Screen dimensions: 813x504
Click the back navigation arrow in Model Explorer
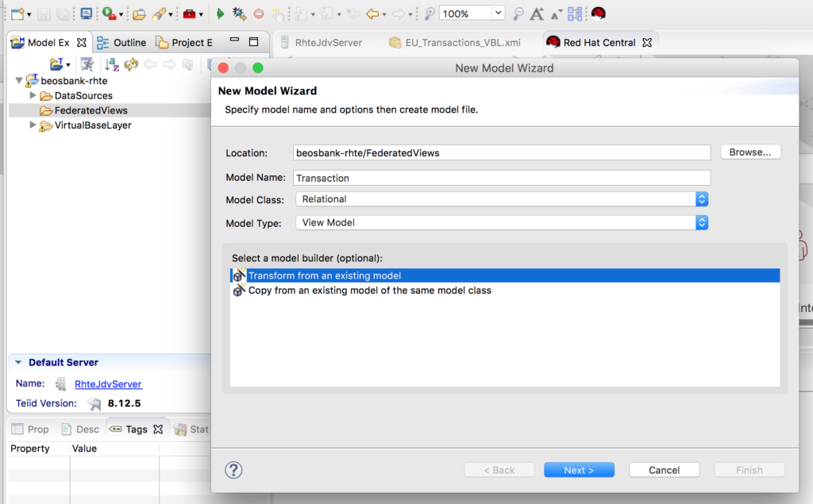(x=149, y=65)
